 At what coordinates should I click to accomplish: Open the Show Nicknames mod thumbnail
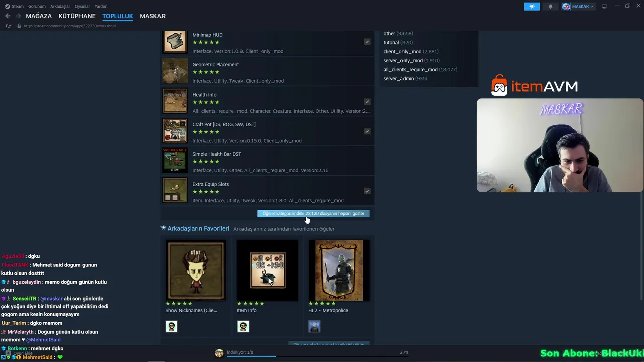196,270
